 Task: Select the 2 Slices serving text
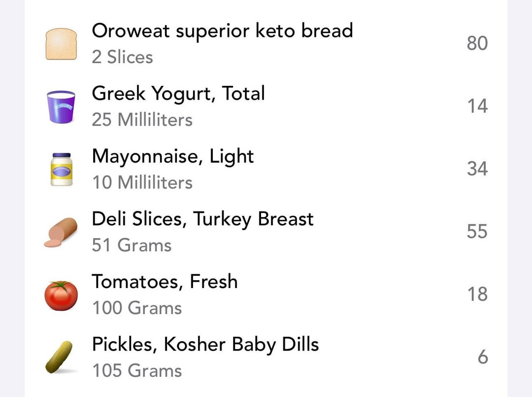point(123,57)
